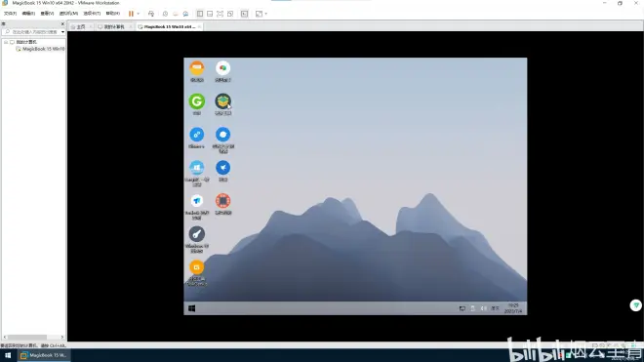Viewport: 644px width, 362px height.
Task: Open the stretch display dropdown arrow
Action: tap(265, 14)
